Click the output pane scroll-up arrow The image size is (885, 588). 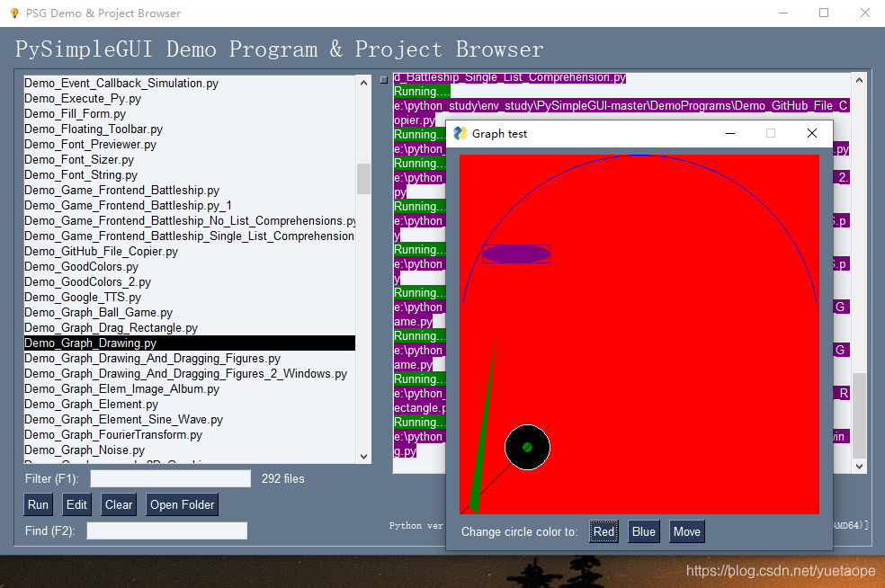coord(859,80)
